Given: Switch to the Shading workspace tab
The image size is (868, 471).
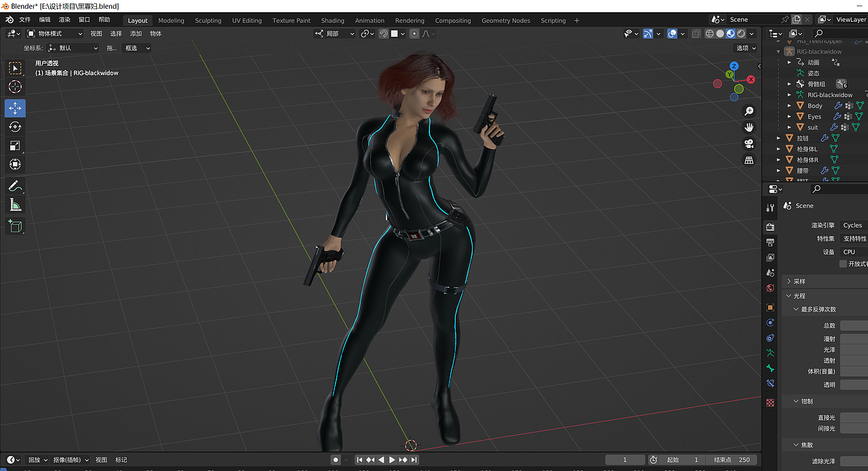Looking at the screenshot, I should pos(332,20).
